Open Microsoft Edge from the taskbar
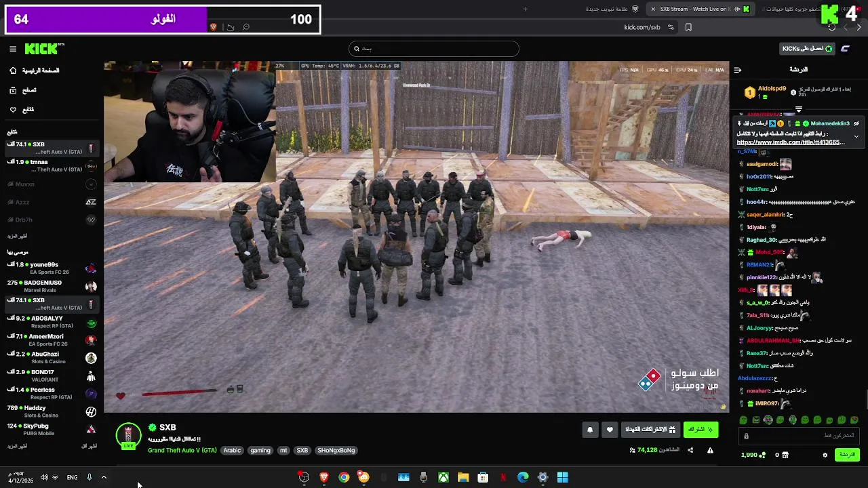The image size is (868, 488). pyautogui.click(x=523, y=477)
